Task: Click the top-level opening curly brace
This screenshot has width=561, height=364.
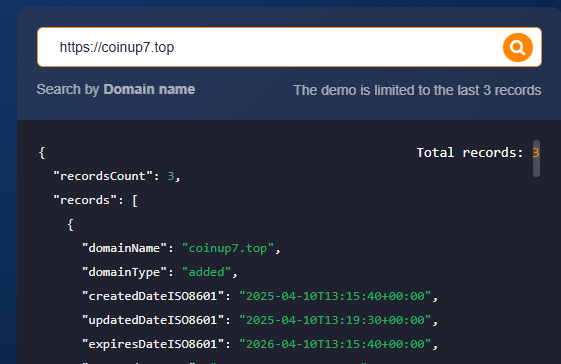Action: pos(42,153)
